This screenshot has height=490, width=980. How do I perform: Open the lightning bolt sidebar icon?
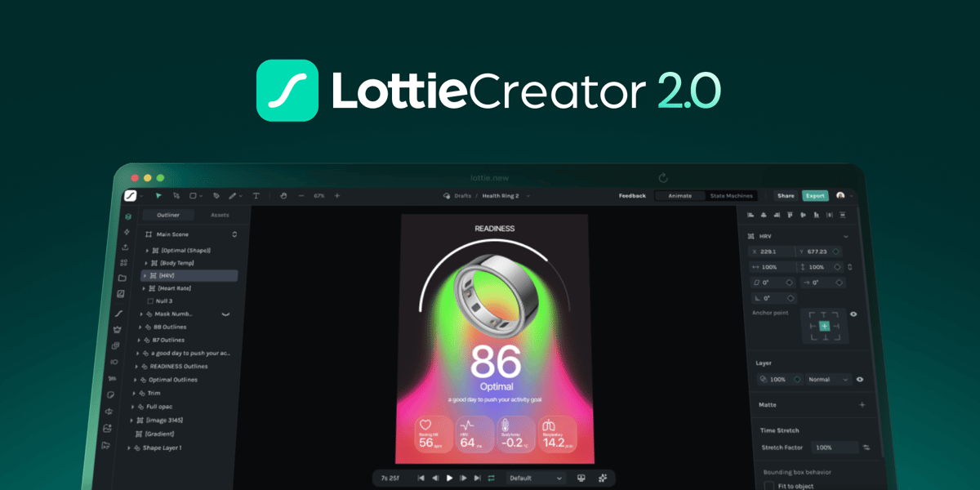pyautogui.click(x=126, y=232)
